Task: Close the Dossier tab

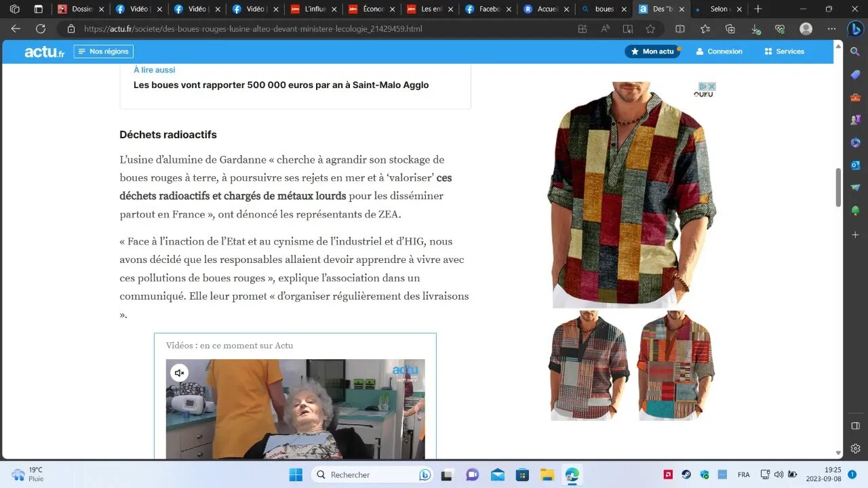Action: tap(101, 9)
